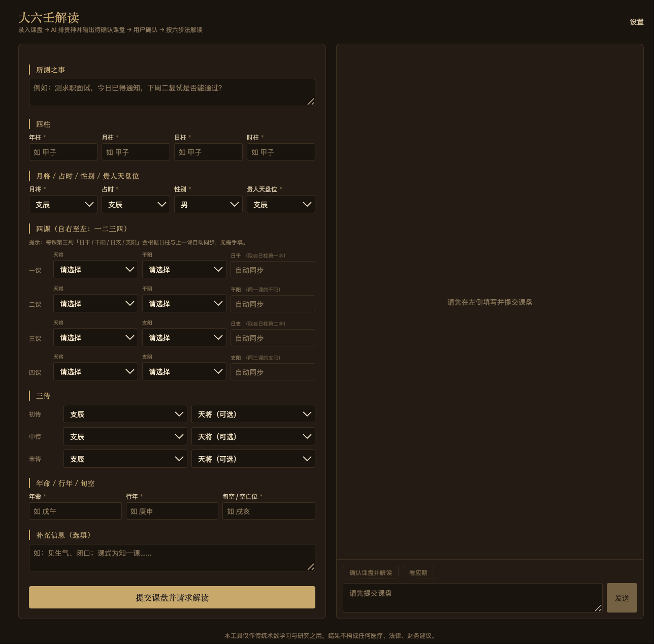Click 提交课盘并请求解读 button
The image size is (654, 644).
click(172, 597)
